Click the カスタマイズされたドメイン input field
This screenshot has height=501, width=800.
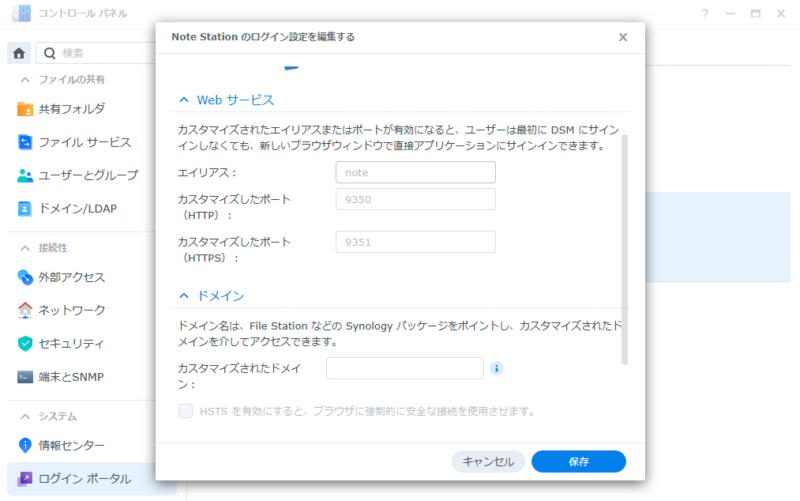[405, 368]
